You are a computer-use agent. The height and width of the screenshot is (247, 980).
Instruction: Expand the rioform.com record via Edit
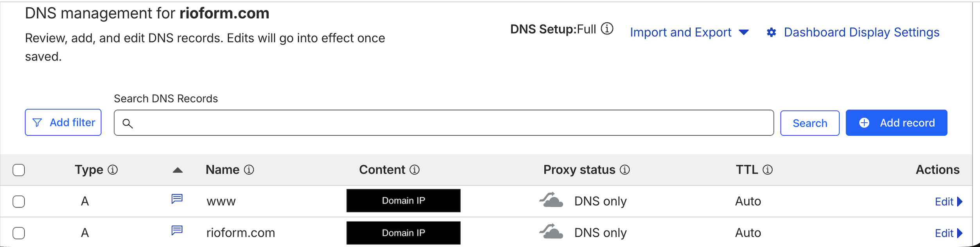point(948,233)
